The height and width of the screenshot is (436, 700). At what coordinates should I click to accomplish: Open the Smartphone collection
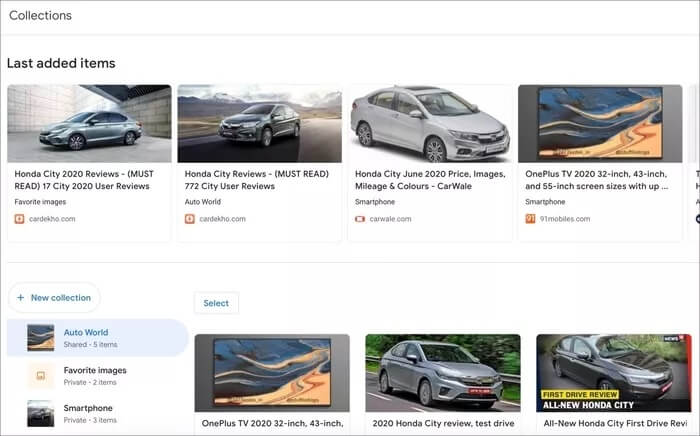pos(89,414)
